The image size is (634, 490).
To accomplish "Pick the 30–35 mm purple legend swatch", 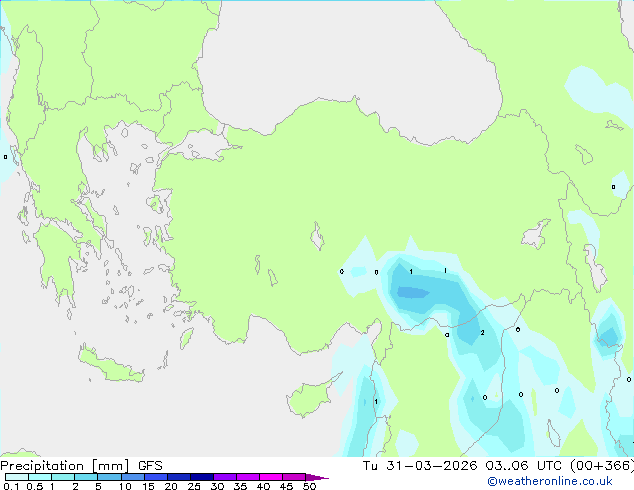I will pyautogui.click(x=224, y=477).
